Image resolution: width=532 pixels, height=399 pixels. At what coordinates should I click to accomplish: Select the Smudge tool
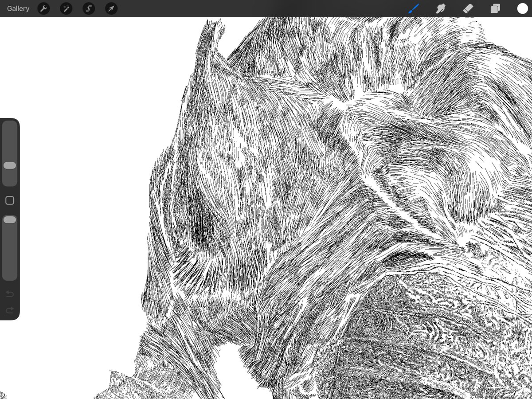tap(441, 8)
